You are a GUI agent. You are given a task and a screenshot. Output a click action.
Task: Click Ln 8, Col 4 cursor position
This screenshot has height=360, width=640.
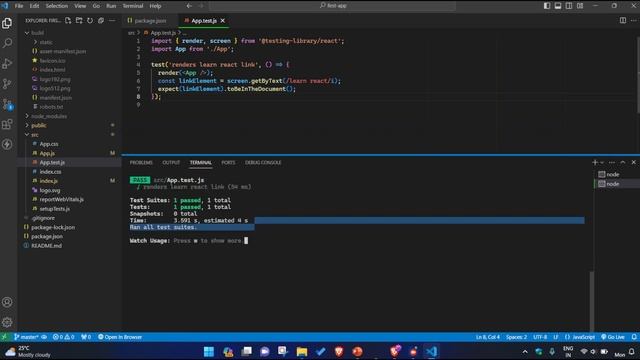[x=488, y=337]
